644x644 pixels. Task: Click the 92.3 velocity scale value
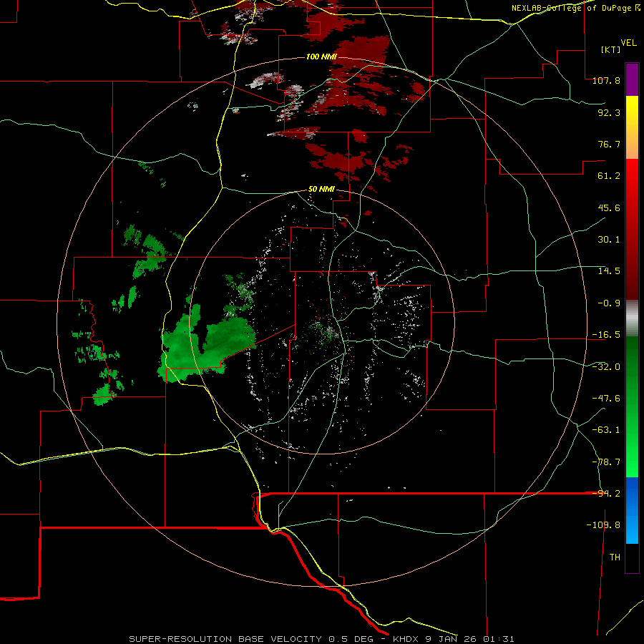tap(609, 112)
